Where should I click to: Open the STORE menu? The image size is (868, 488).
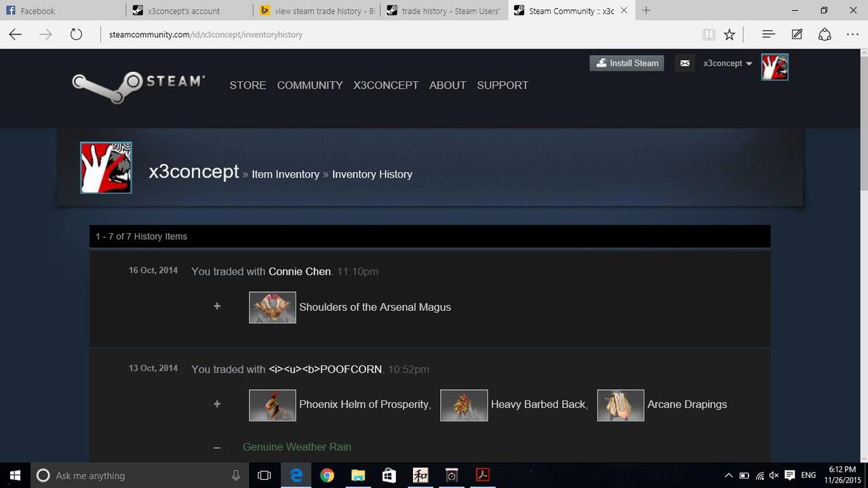coord(248,85)
